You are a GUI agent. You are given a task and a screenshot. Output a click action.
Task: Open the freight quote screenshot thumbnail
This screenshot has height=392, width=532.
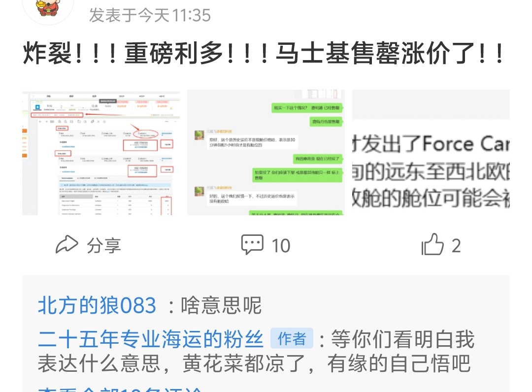[x=101, y=152]
